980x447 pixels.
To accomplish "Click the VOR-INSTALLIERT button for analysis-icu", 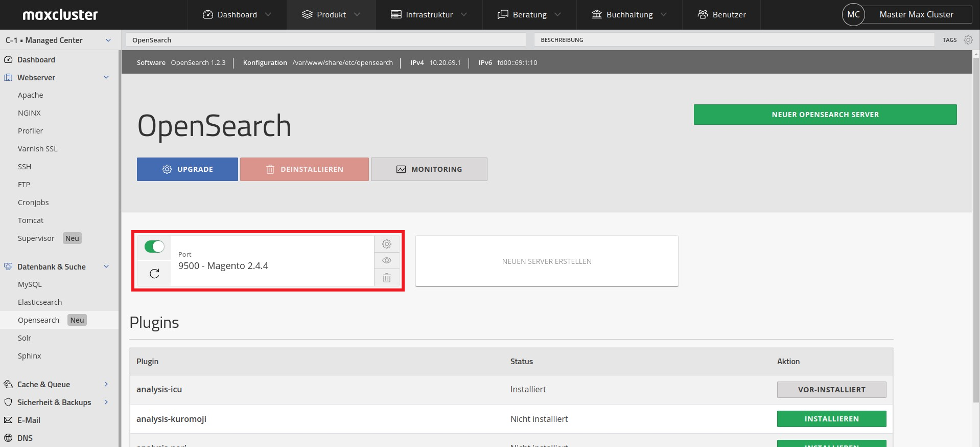I will click(x=832, y=390).
